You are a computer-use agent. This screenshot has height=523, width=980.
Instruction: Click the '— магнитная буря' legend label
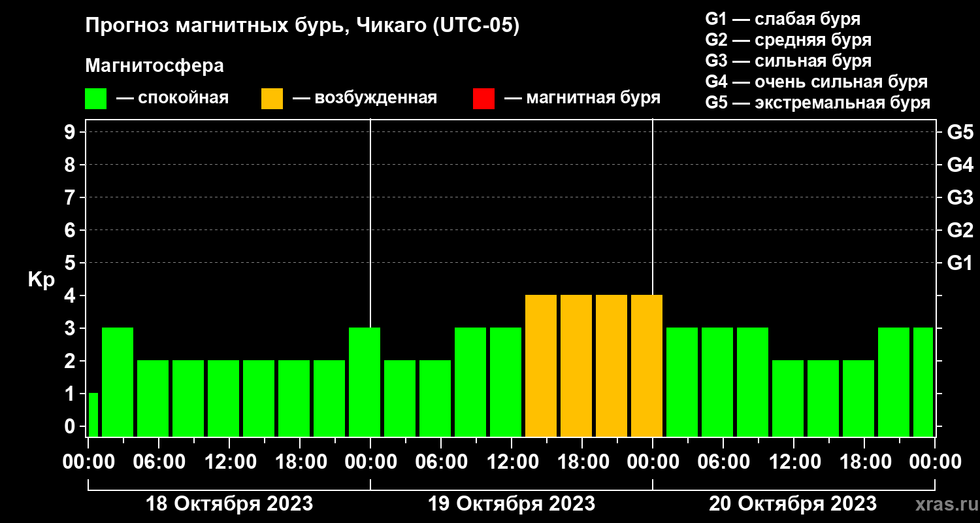coord(582,98)
